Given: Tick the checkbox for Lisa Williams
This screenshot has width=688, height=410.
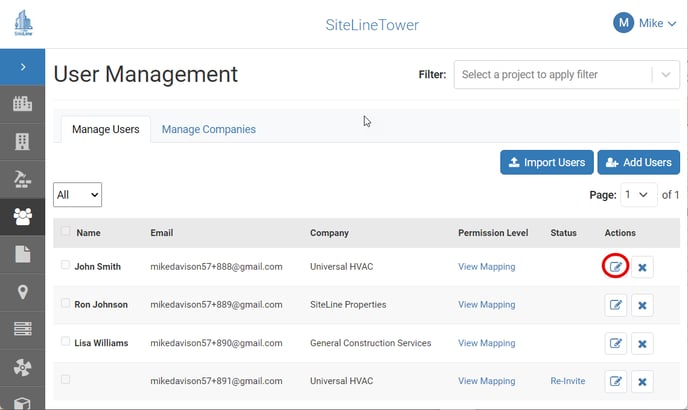Looking at the screenshot, I should pos(65,341).
